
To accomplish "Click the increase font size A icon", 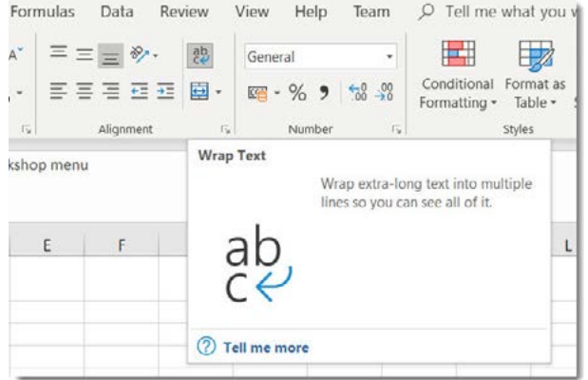I will (16, 54).
